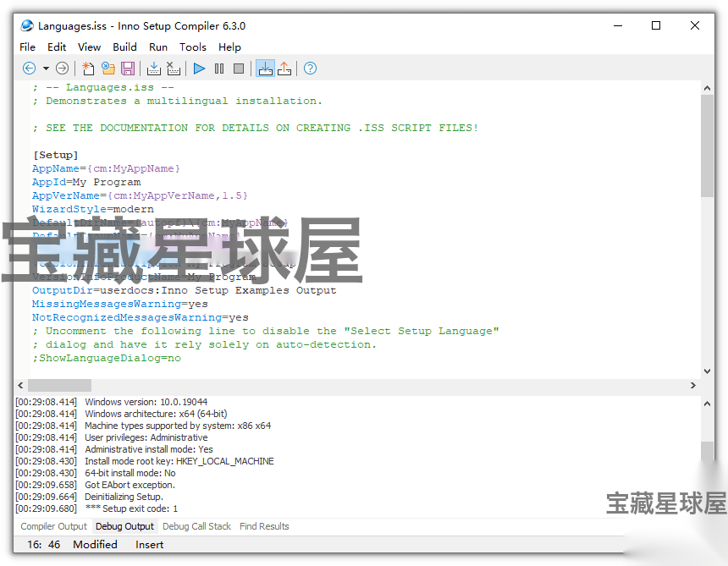Click the 'SEE THE DOCUMENTATION' comment line
This screenshot has height=566, width=728.
pyautogui.click(x=255, y=128)
